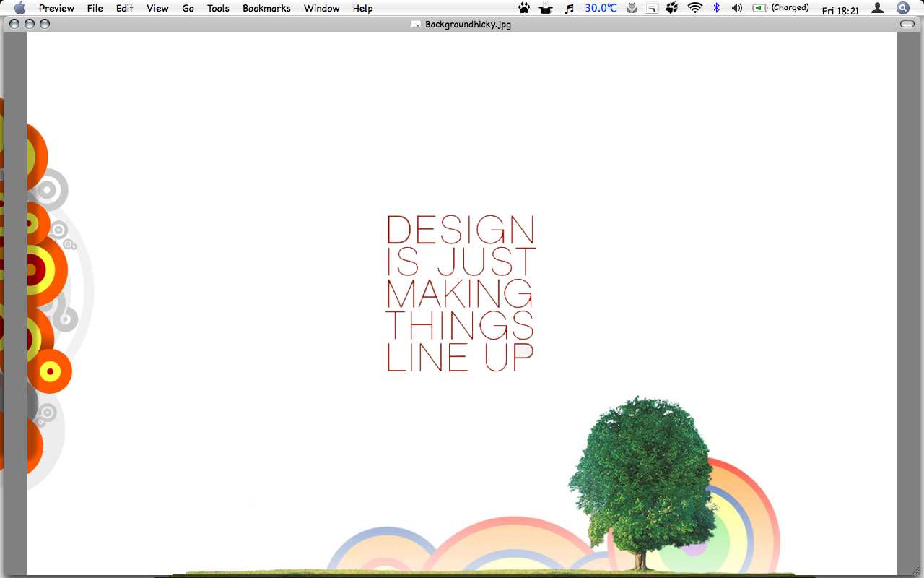The width and height of the screenshot is (924, 578).
Task: Open the Bookmarks menu
Action: 266,8
